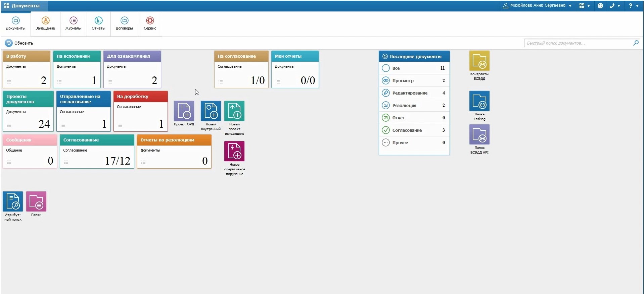Open the Сервис section
The height and width of the screenshot is (294, 644).
150,24
